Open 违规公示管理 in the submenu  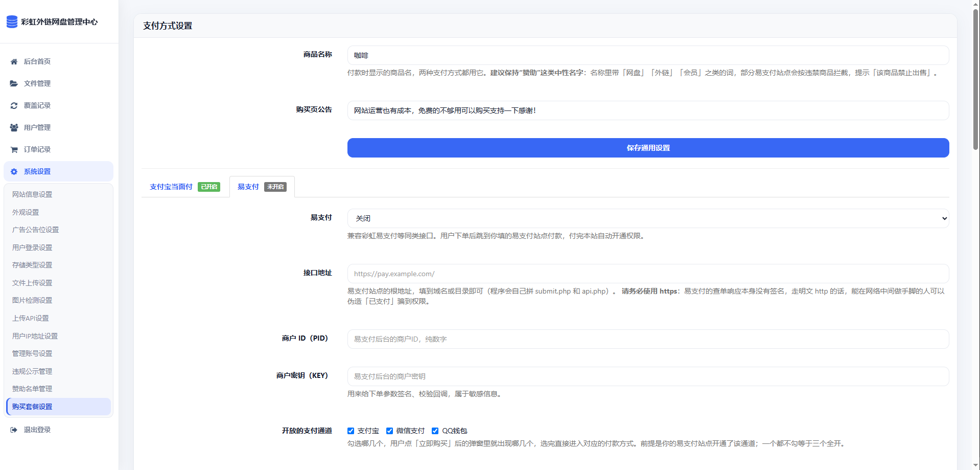pyautogui.click(x=32, y=371)
